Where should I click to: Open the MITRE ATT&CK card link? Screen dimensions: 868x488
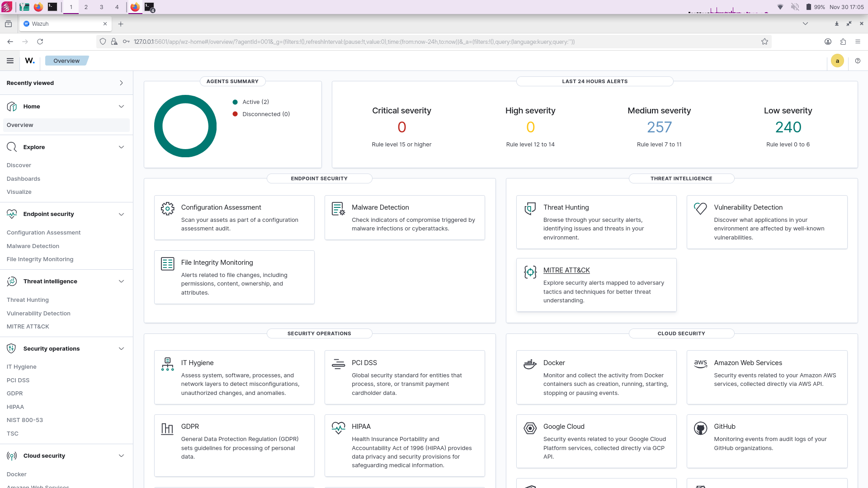[x=566, y=270]
